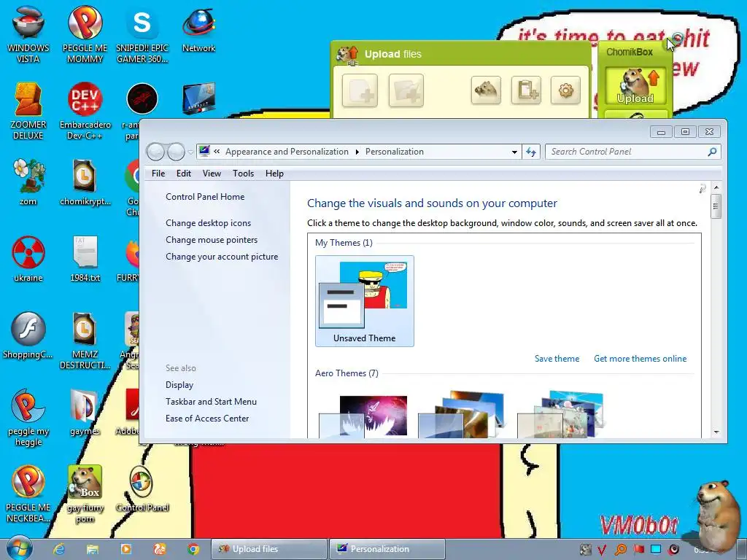Select the 1984.txt file icon
The height and width of the screenshot is (560, 747).
pos(85,259)
